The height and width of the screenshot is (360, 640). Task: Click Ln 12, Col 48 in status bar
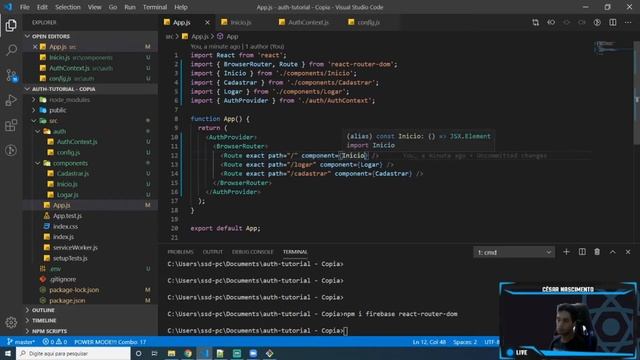coord(429,342)
